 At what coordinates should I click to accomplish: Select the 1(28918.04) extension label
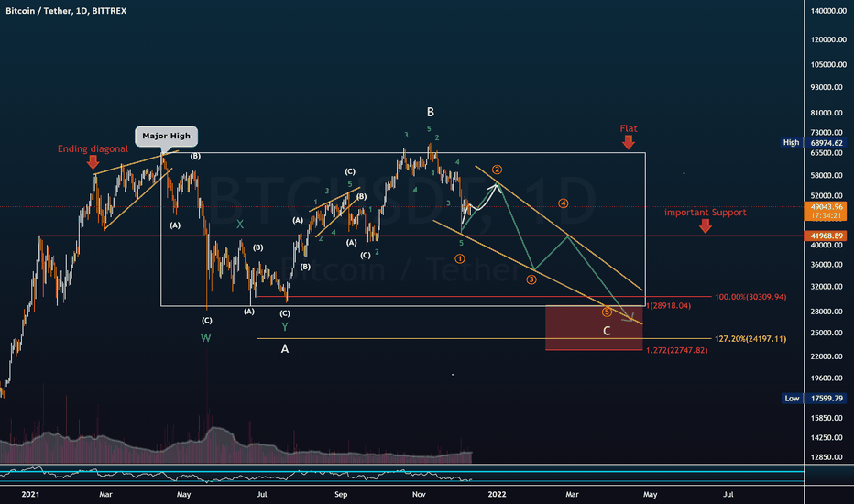point(668,306)
